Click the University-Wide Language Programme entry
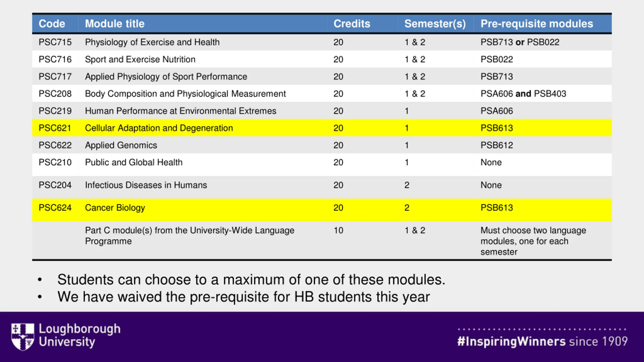Image resolution: width=644 pixels, height=362 pixels. pos(190,236)
